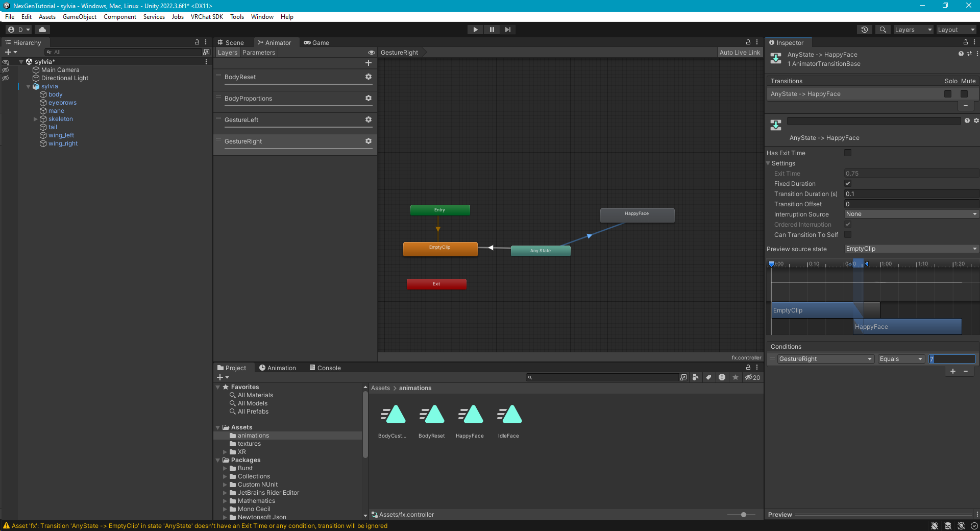Viewport: 980px width, 531px height.
Task: Switch to the Console tab
Action: 325,368
